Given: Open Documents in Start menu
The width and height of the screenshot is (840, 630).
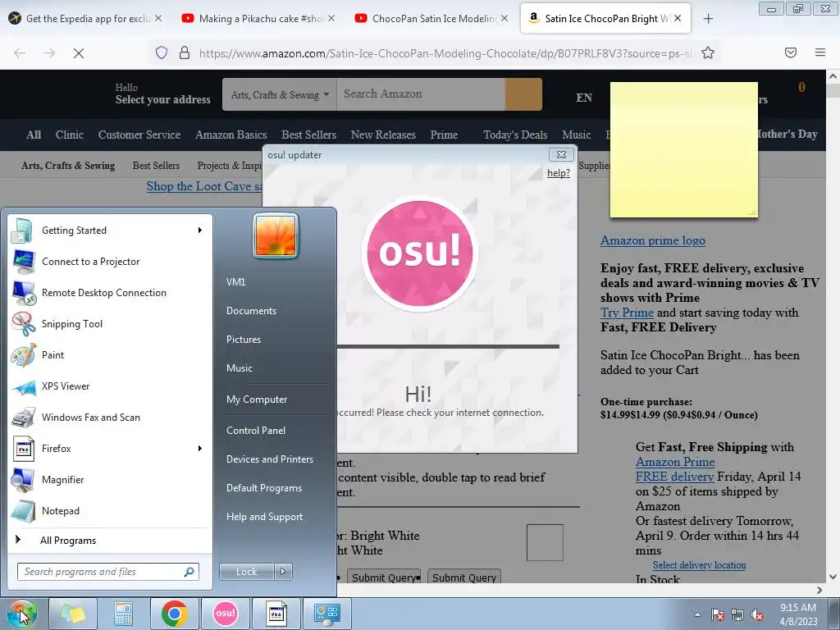Looking at the screenshot, I should pyautogui.click(x=251, y=311).
